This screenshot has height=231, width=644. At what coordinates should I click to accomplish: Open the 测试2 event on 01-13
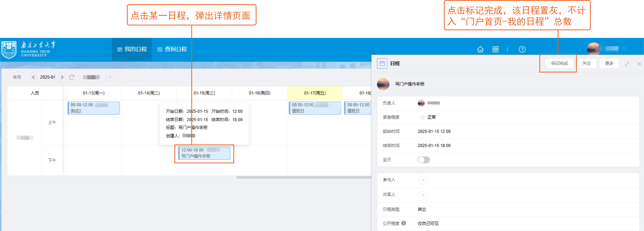pos(93,108)
